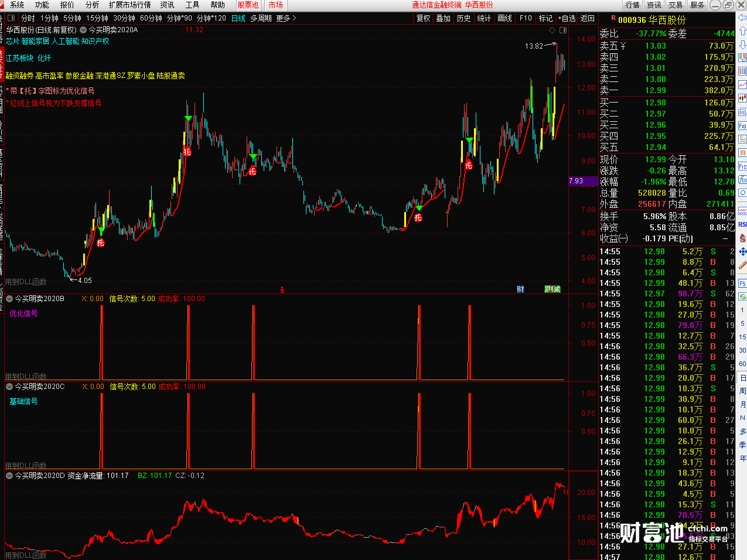
Task: Click the 芯片 sector tag link
Action: tap(12, 41)
